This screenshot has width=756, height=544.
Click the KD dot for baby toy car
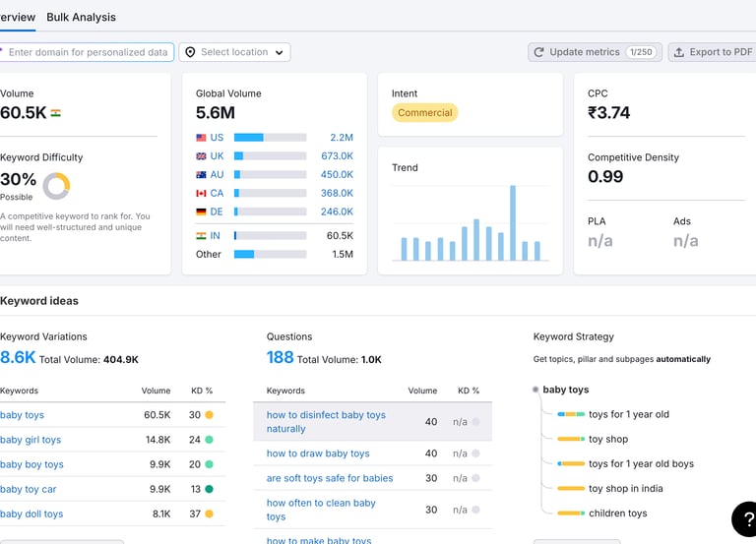[210, 489]
